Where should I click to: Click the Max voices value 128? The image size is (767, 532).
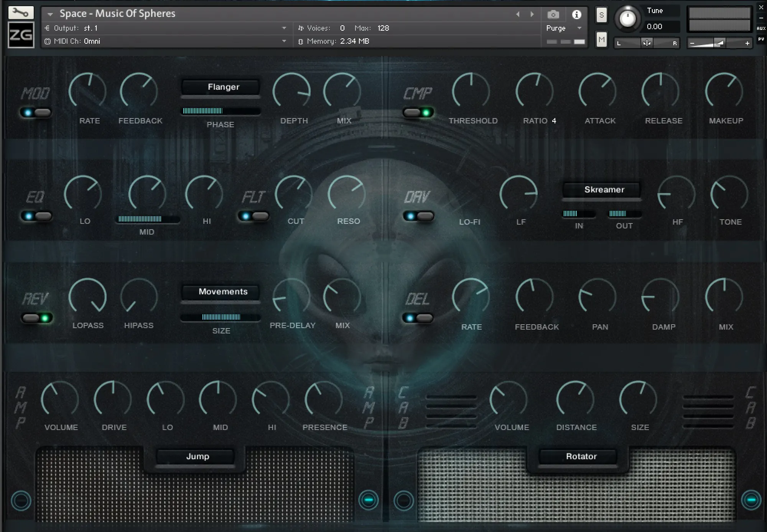coord(383,28)
